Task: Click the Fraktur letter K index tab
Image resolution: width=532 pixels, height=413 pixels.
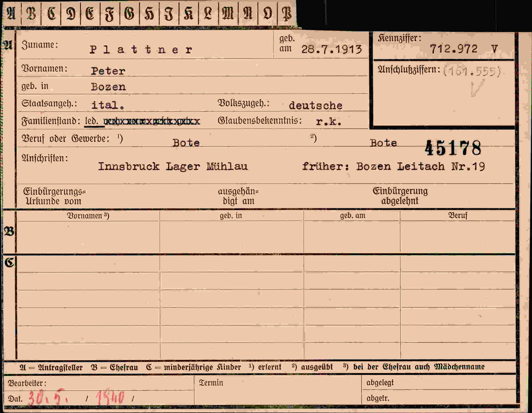Action: pos(188,13)
